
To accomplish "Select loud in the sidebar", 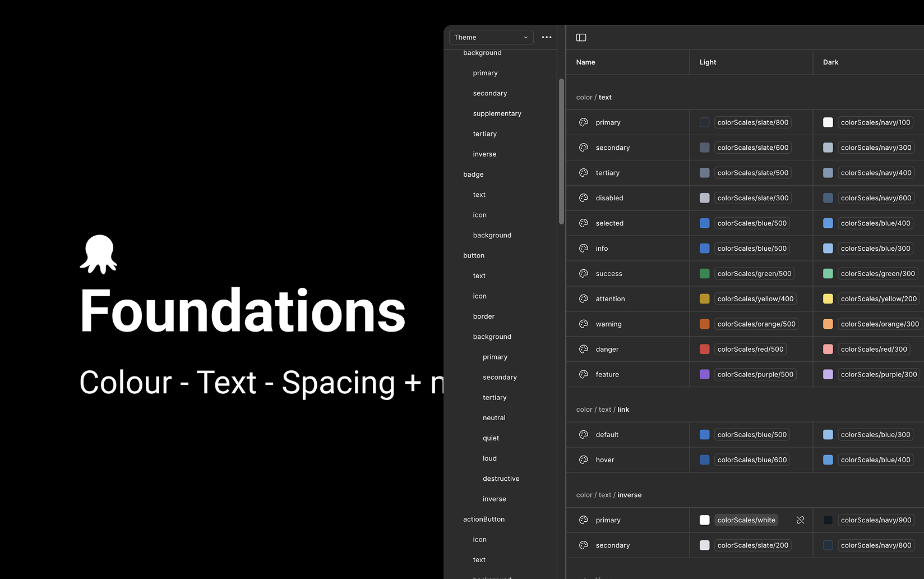I will (490, 458).
